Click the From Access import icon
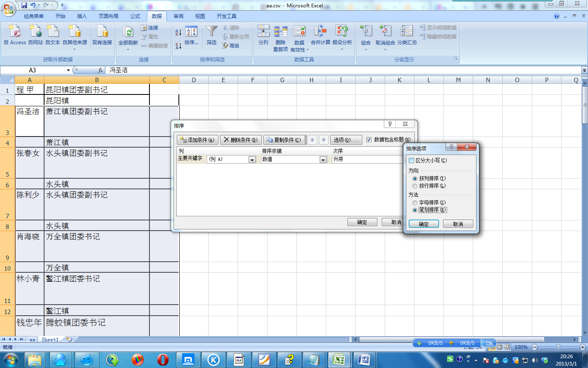Image resolution: width=588 pixels, height=368 pixels. 15,32
